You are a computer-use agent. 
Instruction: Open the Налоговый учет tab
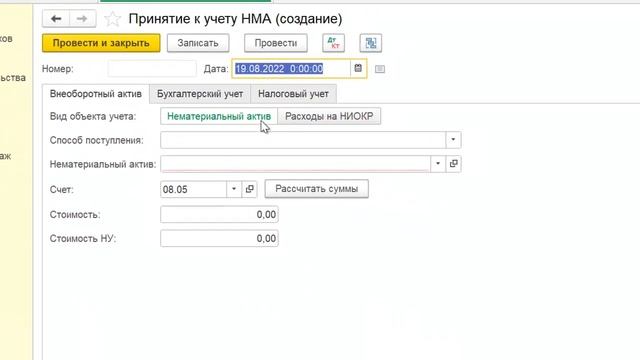(293, 94)
